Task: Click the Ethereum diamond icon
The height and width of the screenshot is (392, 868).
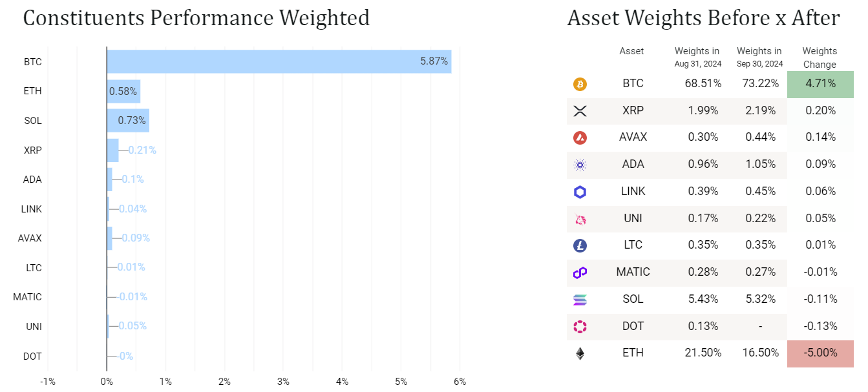Action: click(x=580, y=353)
